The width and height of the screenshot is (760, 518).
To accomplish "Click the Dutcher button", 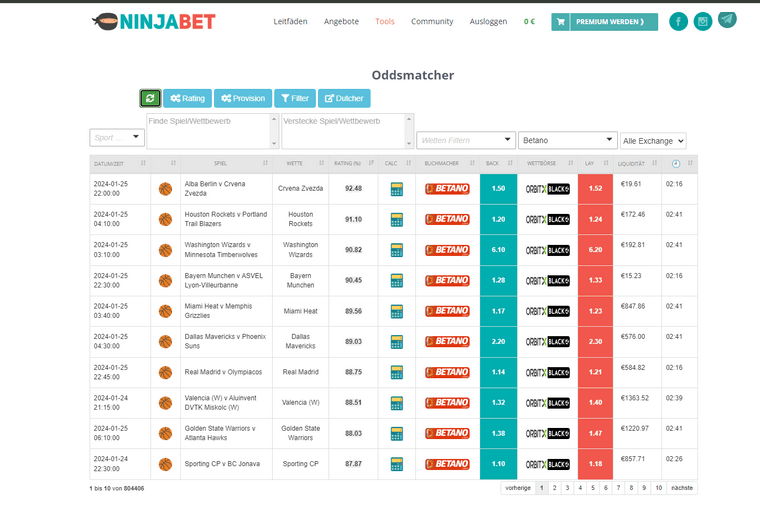I will 344,98.
